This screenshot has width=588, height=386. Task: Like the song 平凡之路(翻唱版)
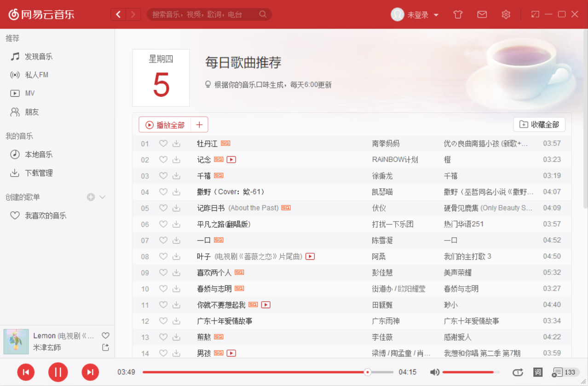click(163, 224)
